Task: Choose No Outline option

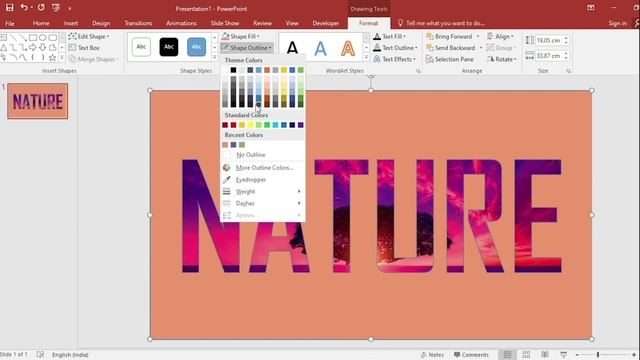Action: click(x=262, y=155)
